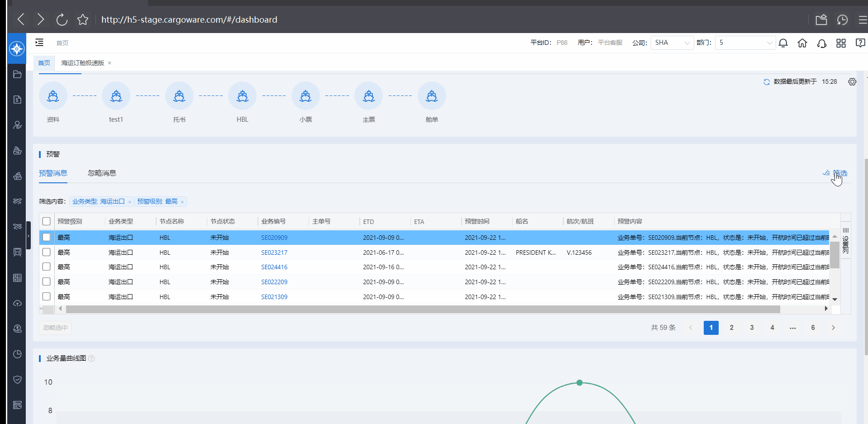Go to page 2 of warnings
The image size is (868, 424).
pyautogui.click(x=731, y=328)
